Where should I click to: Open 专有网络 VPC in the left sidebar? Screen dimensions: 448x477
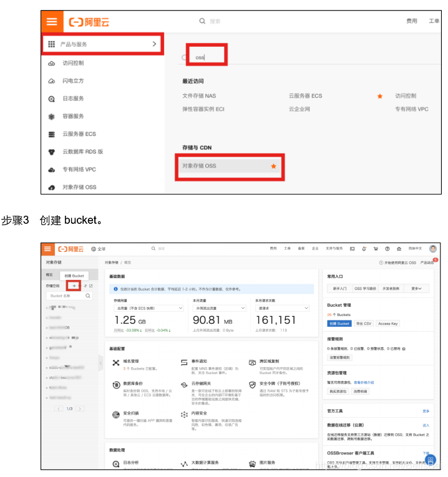(x=79, y=169)
